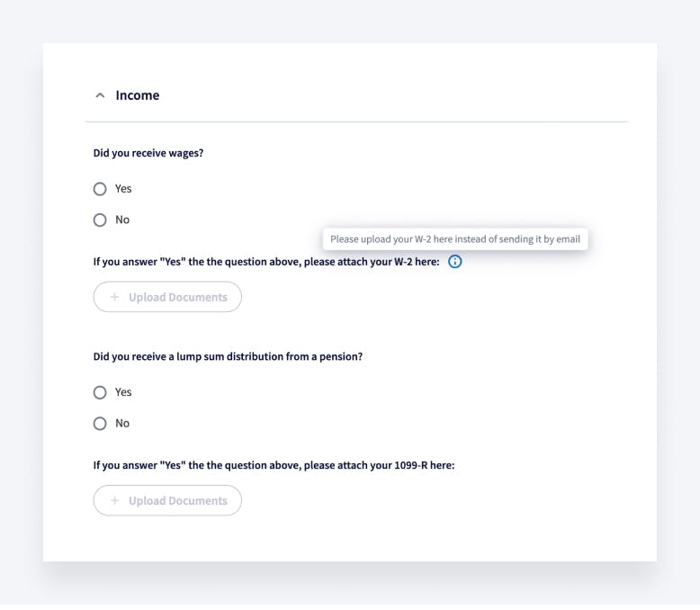Click the attach your 1099-R instruction text

(x=274, y=466)
